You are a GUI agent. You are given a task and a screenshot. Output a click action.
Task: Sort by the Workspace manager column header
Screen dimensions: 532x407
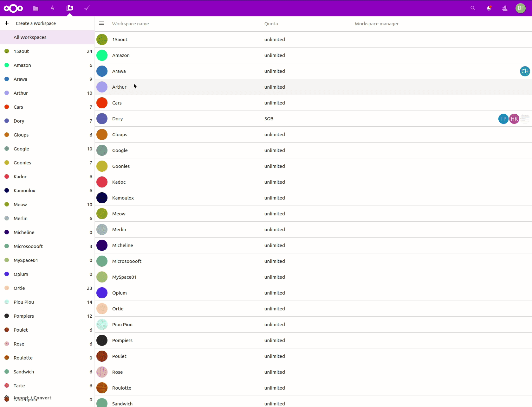click(377, 23)
